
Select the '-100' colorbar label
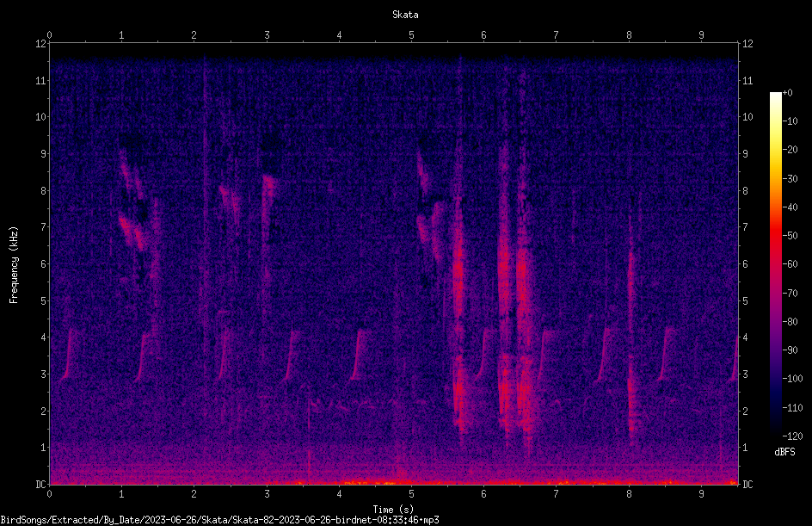793,379
